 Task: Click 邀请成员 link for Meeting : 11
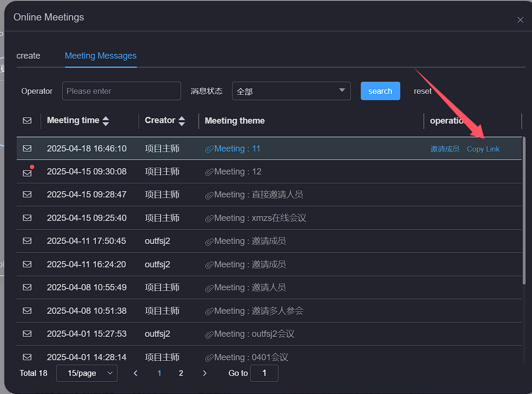(445, 149)
